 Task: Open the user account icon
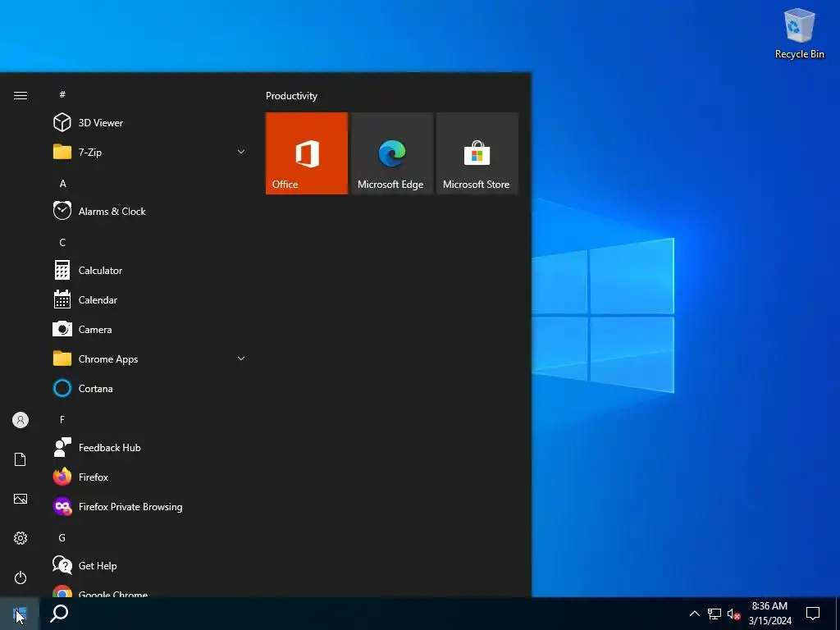(21, 420)
